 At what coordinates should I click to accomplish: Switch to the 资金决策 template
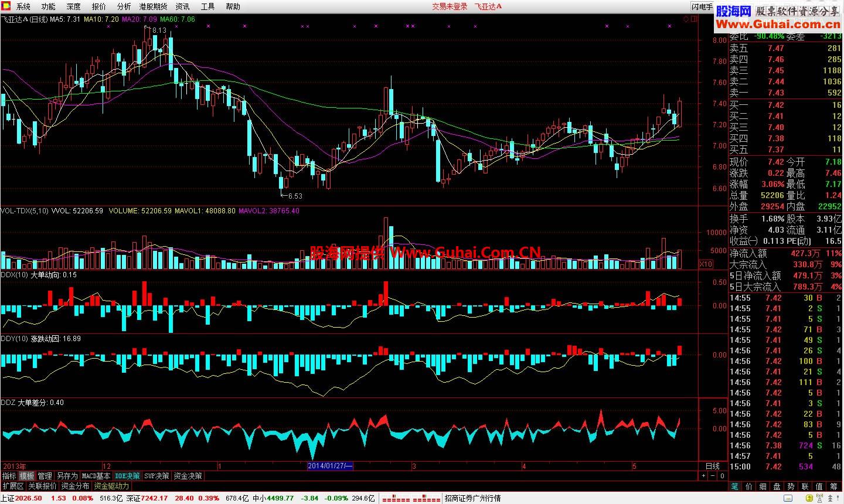pos(188,476)
